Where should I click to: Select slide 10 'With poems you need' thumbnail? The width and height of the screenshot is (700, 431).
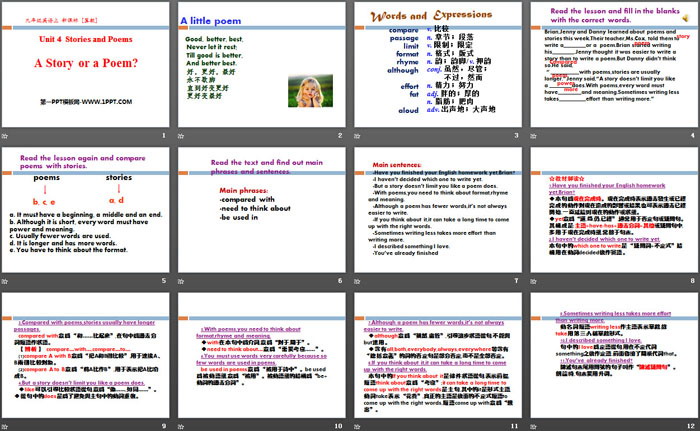(262, 355)
